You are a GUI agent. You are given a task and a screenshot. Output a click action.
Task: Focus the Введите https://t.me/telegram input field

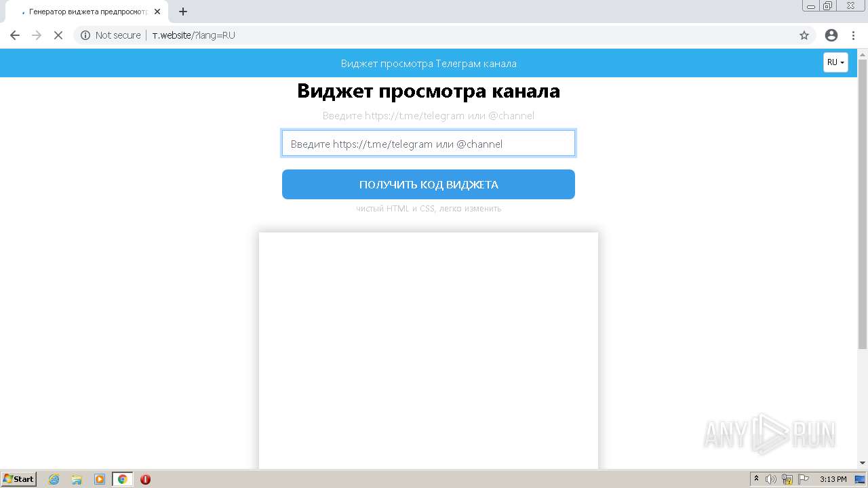coord(429,144)
